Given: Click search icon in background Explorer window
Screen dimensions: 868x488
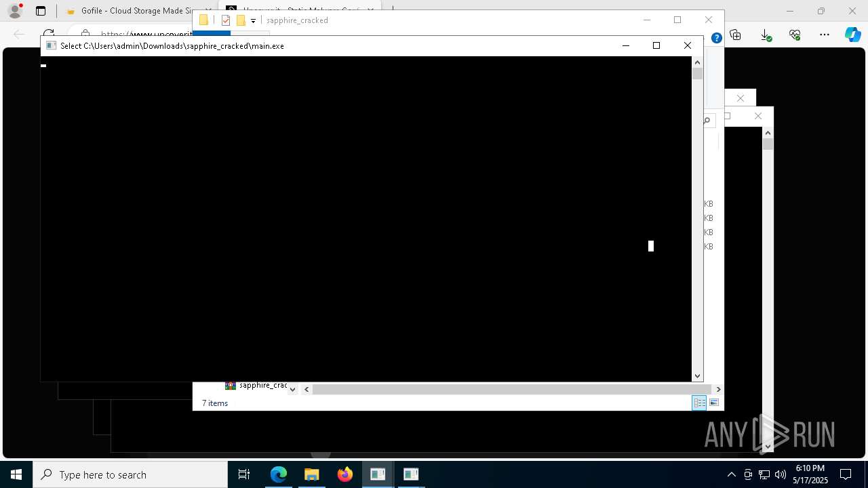Looking at the screenshot, I should click(707, 121).
